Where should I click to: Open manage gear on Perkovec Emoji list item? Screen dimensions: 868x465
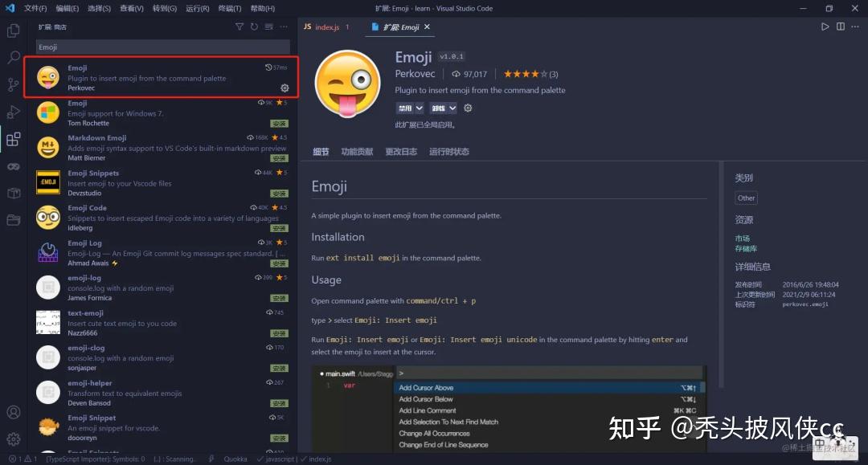(x=285, y=88)
